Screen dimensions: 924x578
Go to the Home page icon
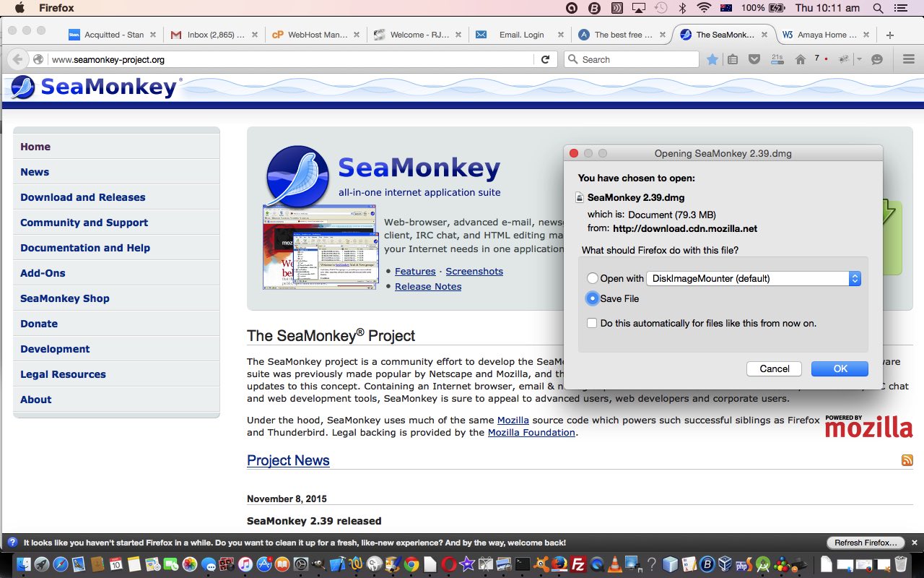[x=801, y=59]
